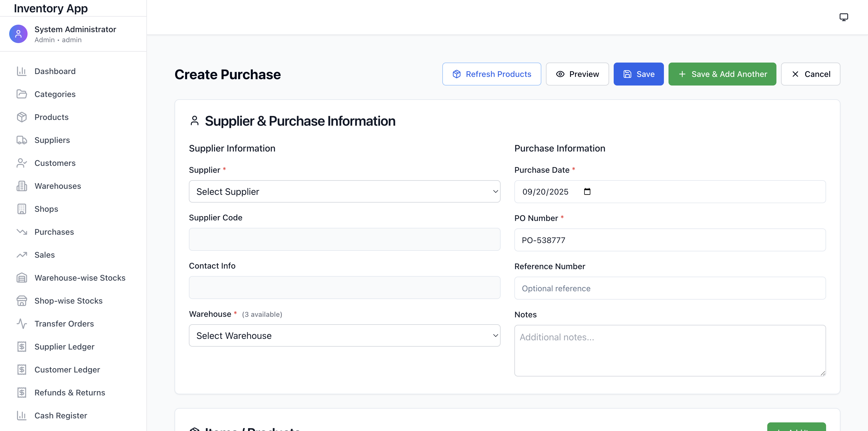The image size is (868, 431).
Task: Click the blue Save button
Action: [639, 74]
